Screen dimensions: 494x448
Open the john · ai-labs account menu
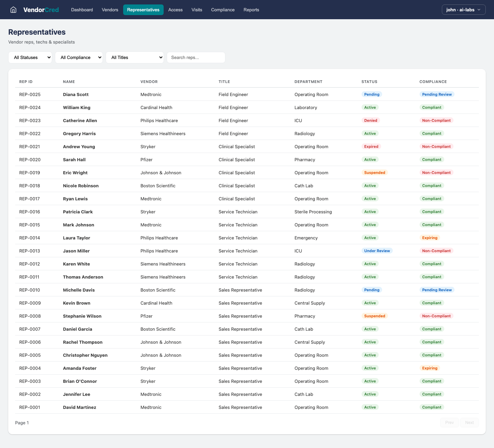(463, 10)
